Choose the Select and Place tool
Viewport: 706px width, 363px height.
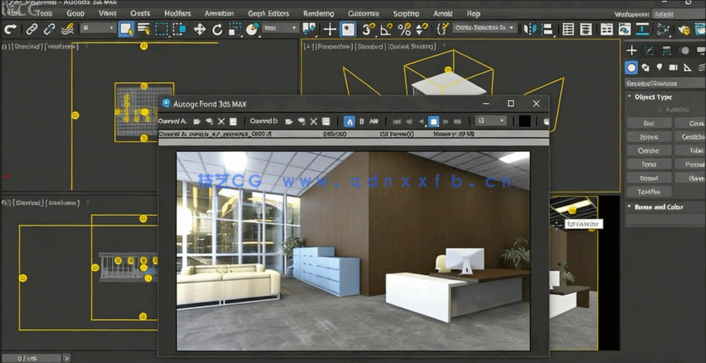click(x=253, y=30)
